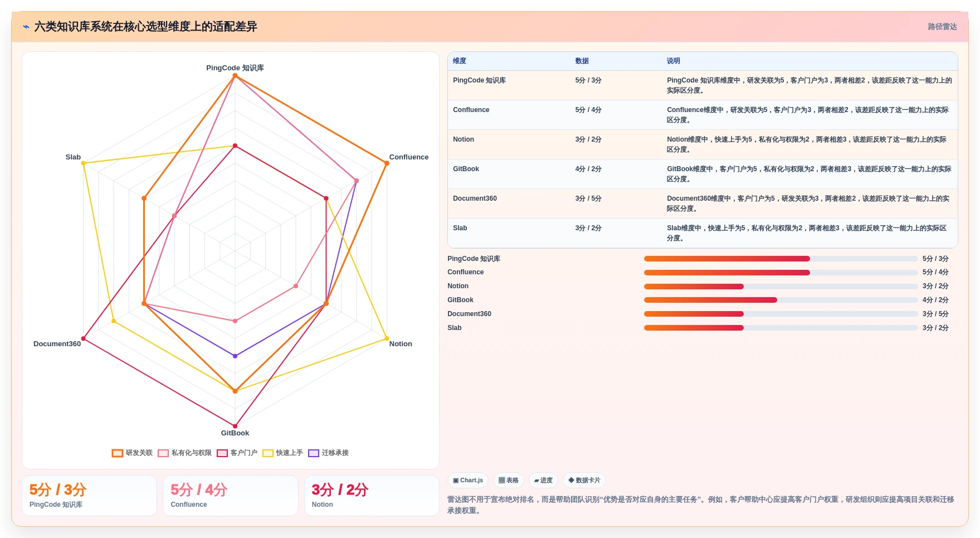Click the 3分 / 5分 value in the Document360 table row
980x538 pixels.
[588, 198]
